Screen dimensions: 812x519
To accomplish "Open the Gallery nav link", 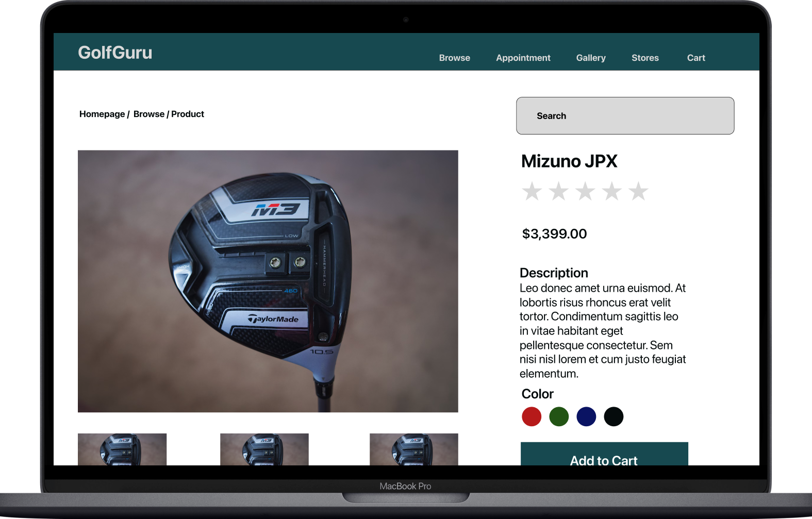I will pos(591,58).
